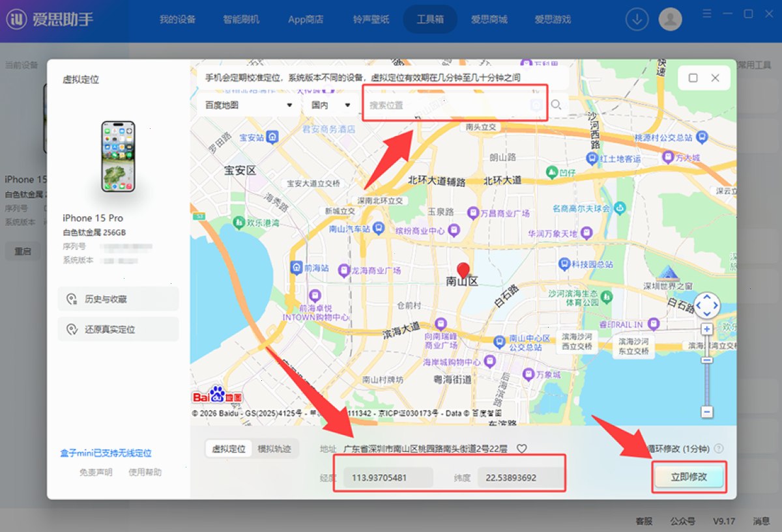This screenshot has height=532, width=782.
Task: Open the download manager icon in header
Action: 637,20
